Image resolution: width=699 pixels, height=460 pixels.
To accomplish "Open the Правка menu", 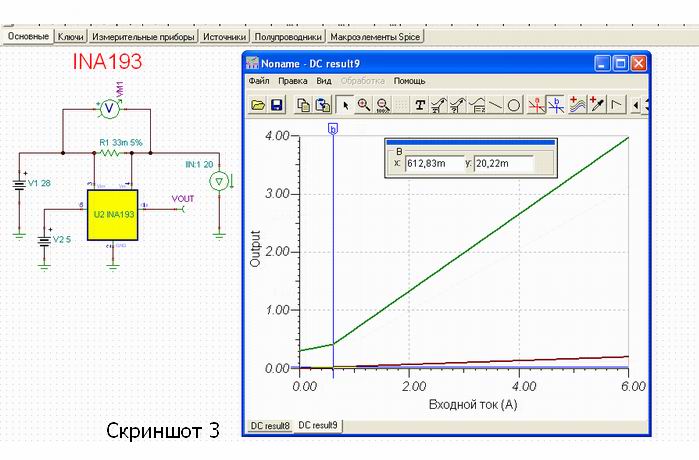I will (x=292, y=81).
